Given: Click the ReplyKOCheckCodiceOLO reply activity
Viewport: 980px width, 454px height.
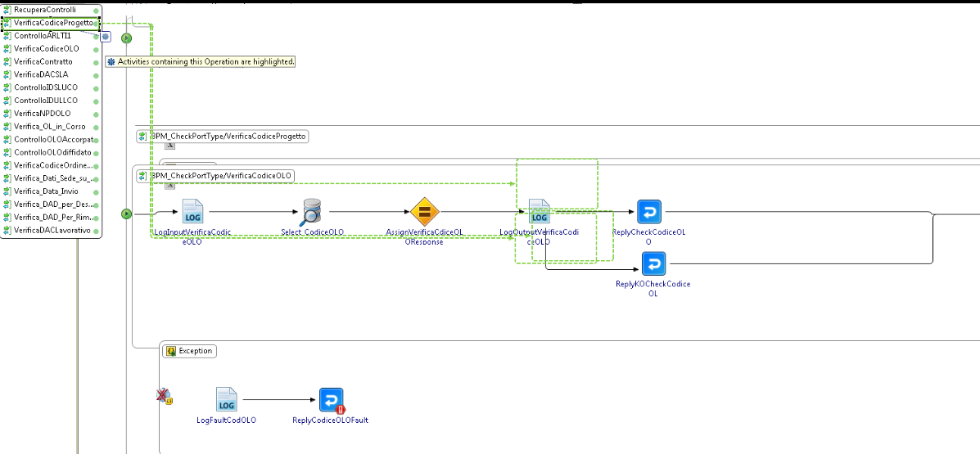Looking at the screenshot, I should 653,264.
